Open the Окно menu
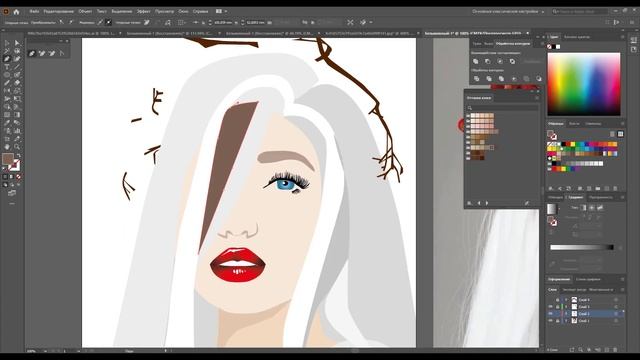This screenshot has height=360, width=640. pos(183,11)
